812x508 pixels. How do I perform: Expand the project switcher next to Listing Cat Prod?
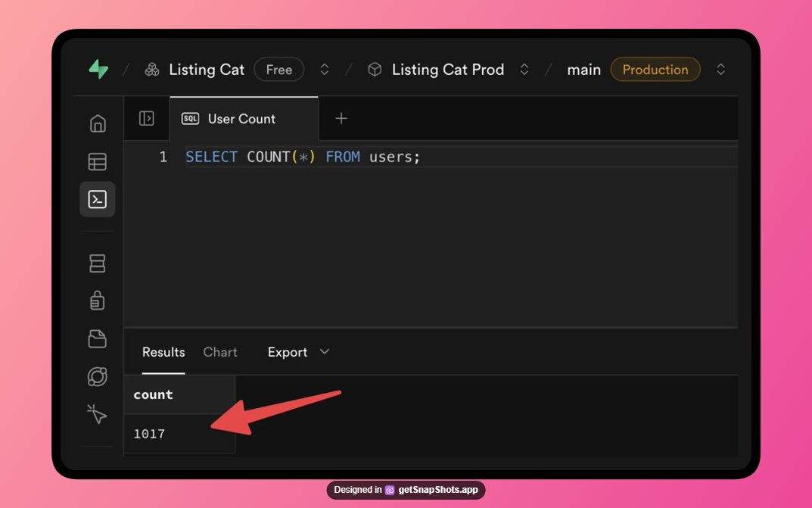[x=524, y=70]
